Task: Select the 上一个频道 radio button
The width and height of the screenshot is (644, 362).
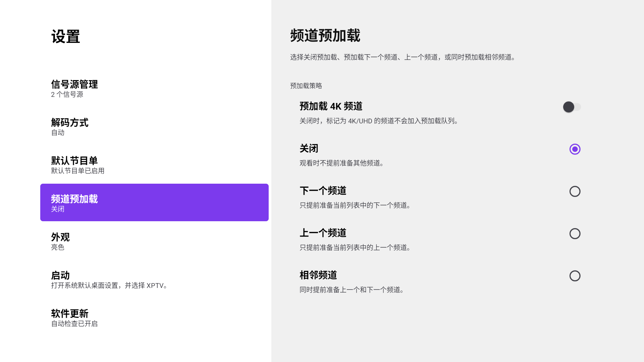Action: [575, 234]
